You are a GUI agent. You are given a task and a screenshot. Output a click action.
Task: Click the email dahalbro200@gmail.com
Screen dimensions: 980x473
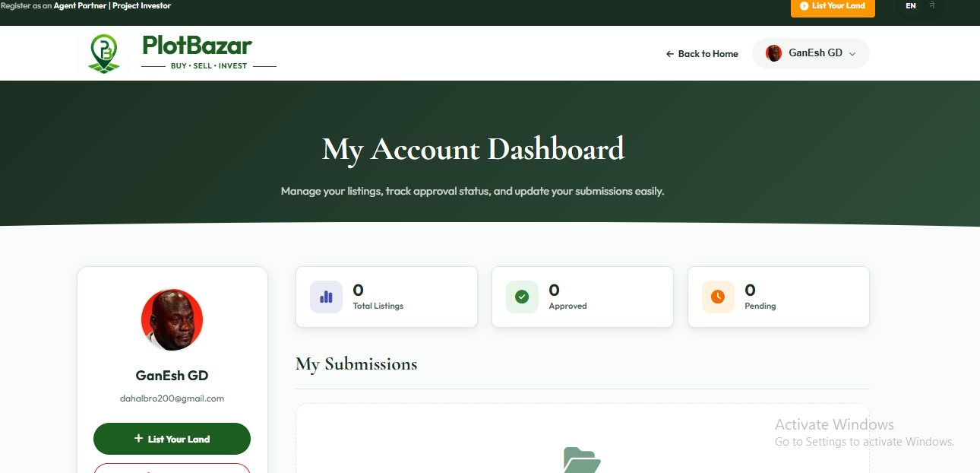(172, 398)
